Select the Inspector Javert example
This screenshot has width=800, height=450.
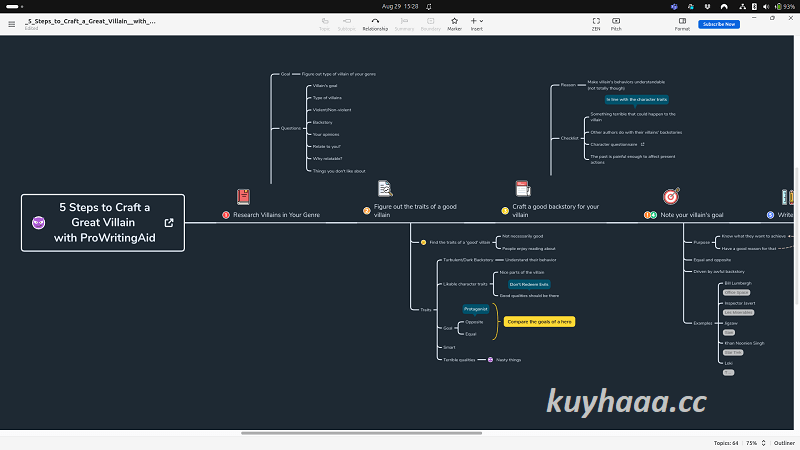(x=740, y=303)
